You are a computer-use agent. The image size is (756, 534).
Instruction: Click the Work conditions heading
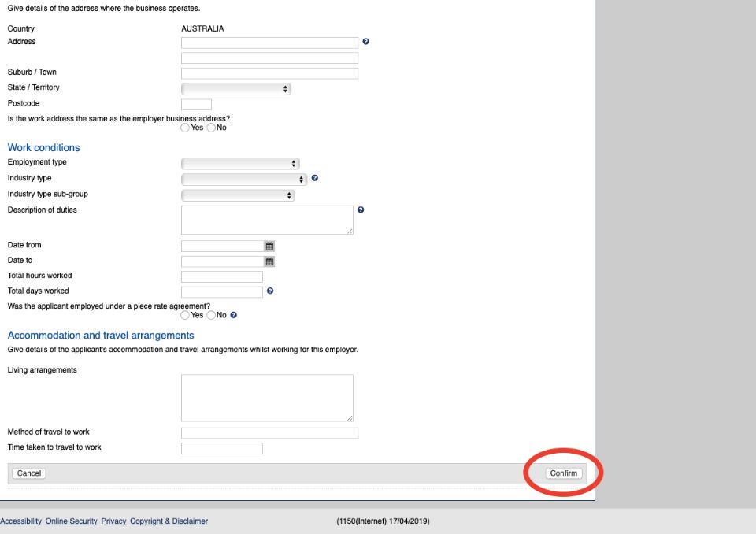43,147
